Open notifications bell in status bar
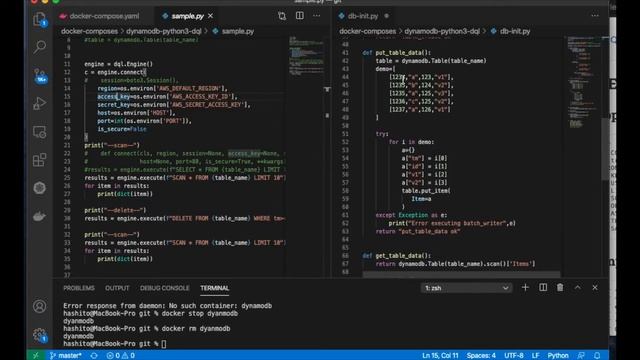The height and width of the screenshot is (360, 640). pos(597,356)
